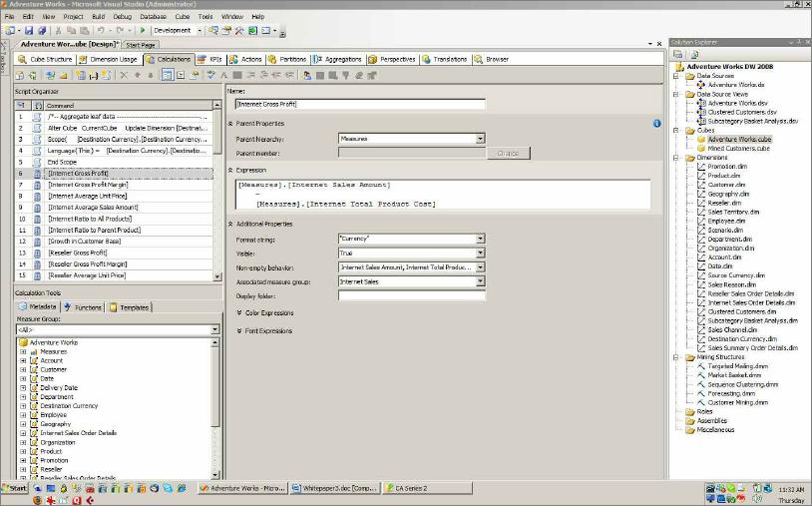The height and width of the screenshot is (506, 812).
Task: Click the wrench Properties icon in main toolbar
Action: pyautogui.click(x=238, y=31)
